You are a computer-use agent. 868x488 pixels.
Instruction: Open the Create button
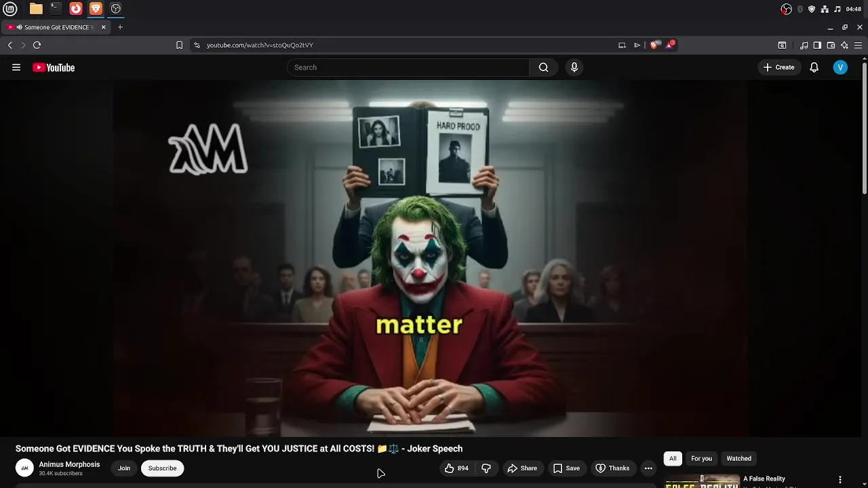[778, 67]
